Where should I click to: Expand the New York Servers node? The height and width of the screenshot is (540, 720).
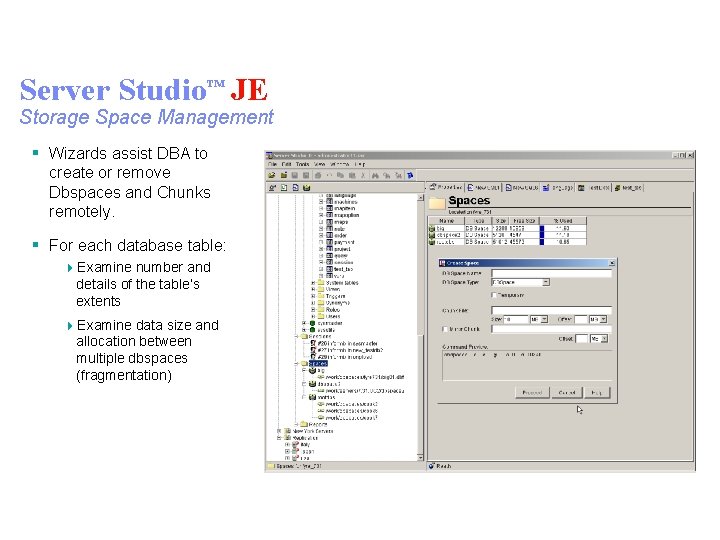click(279, 431)
